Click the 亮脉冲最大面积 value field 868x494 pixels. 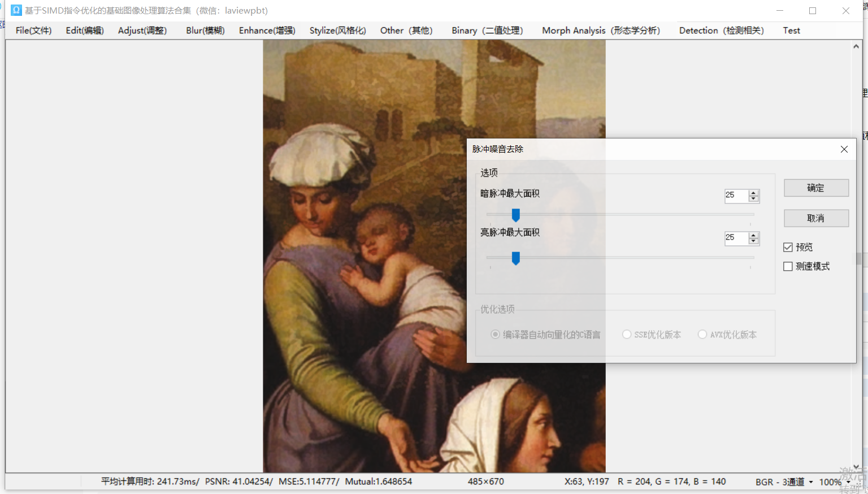[x=736, y=238]
